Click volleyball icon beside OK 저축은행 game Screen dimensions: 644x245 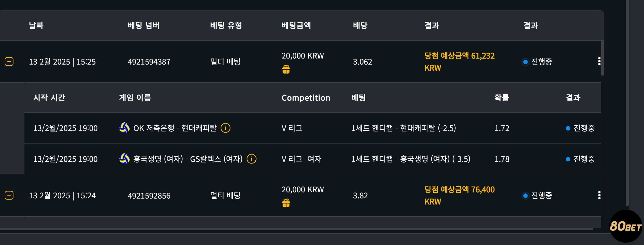[124, 128]
